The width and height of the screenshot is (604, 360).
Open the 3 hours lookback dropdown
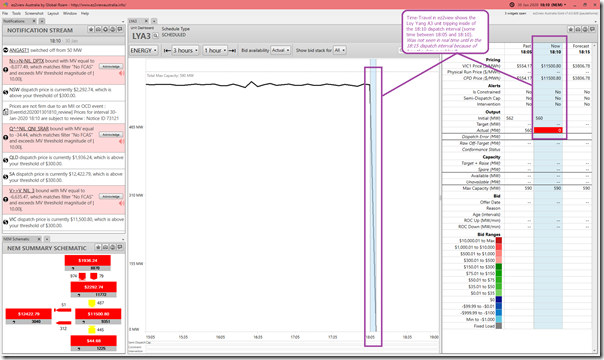(185, 50)
